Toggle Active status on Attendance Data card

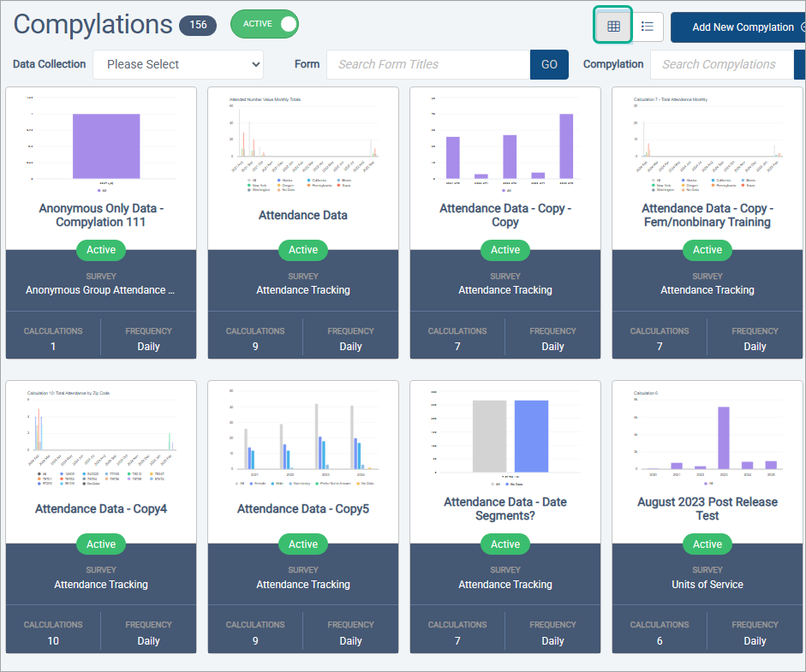pos(302,250)
